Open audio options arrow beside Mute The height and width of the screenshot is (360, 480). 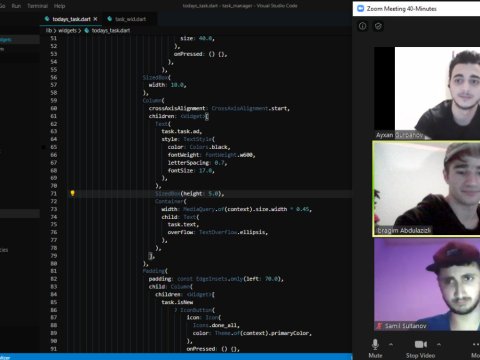[391, 344]
